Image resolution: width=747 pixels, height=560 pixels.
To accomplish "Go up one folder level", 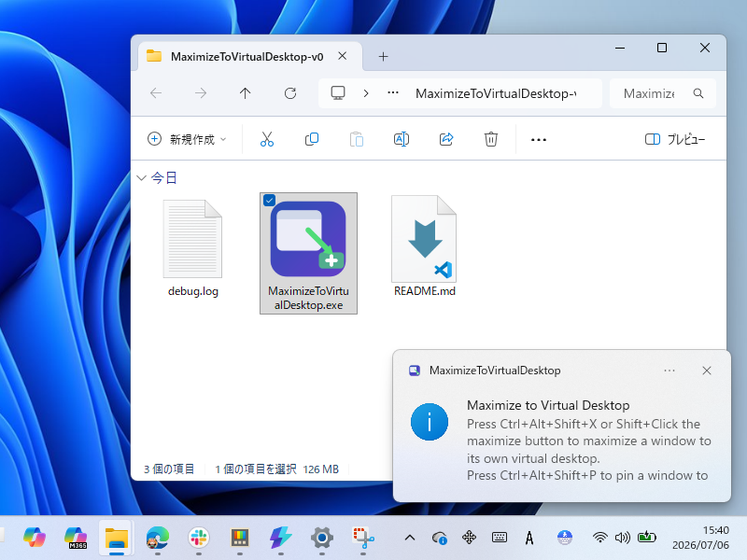I will (245, 93).
